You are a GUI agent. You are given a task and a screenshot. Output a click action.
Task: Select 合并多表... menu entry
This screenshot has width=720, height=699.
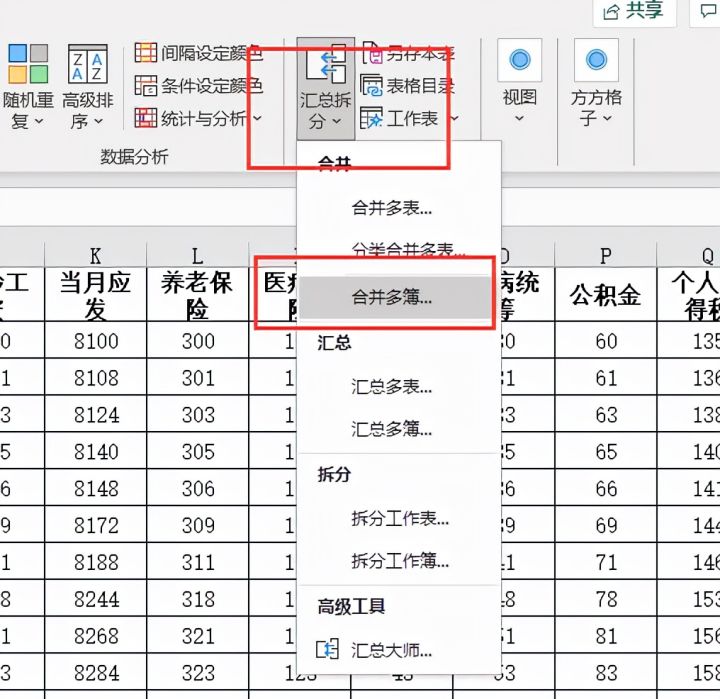click(399, 208)
